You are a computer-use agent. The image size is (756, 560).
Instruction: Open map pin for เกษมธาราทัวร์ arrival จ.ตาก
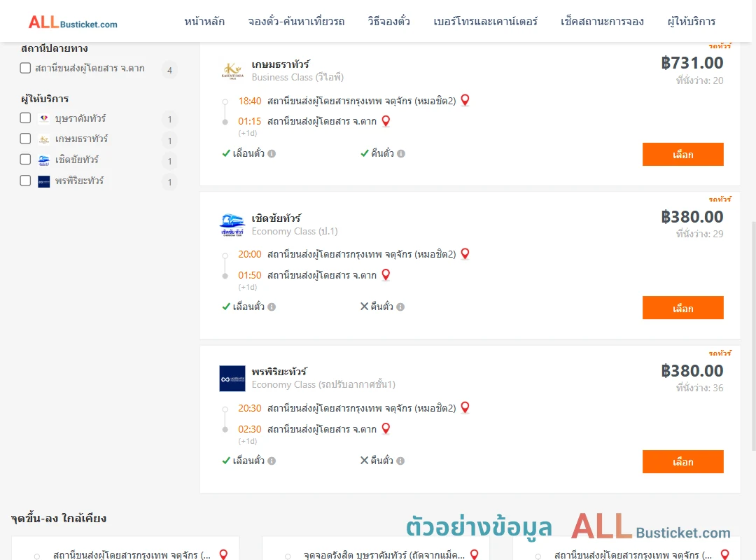click(386, 121)
